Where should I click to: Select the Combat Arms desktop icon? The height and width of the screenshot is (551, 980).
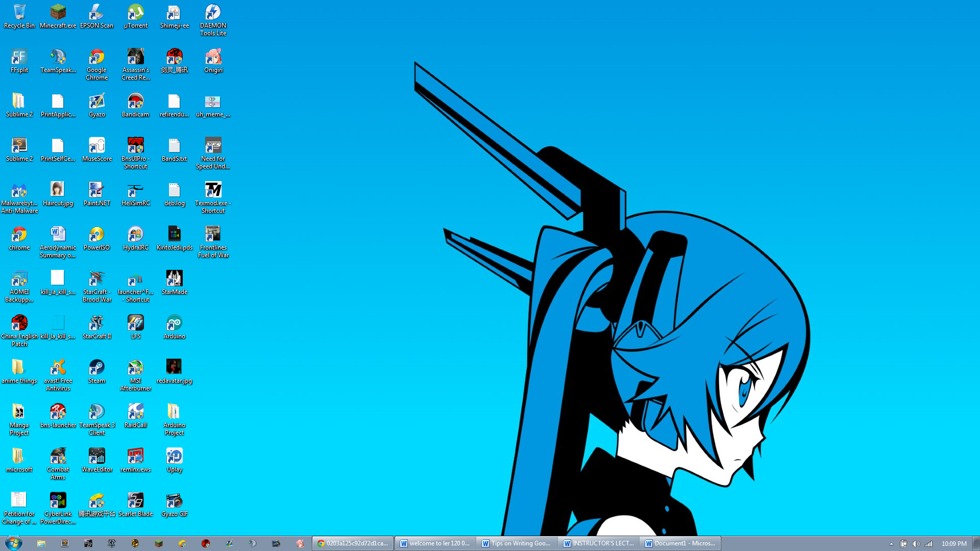(58, 464)
